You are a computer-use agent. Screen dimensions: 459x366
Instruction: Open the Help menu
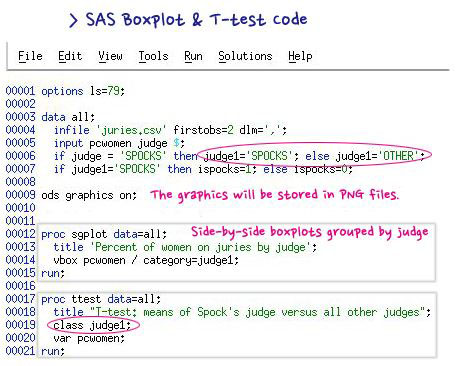point(300,56)
